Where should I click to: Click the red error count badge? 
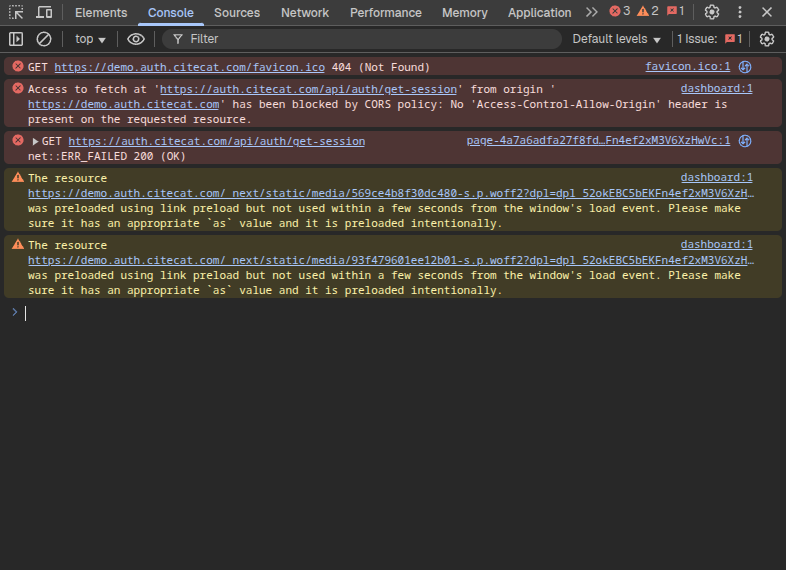620,12
